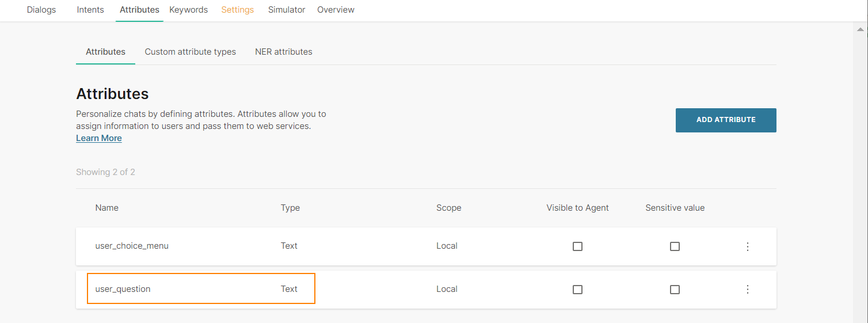Open the user_question row options menu

[x=748, y=290]
